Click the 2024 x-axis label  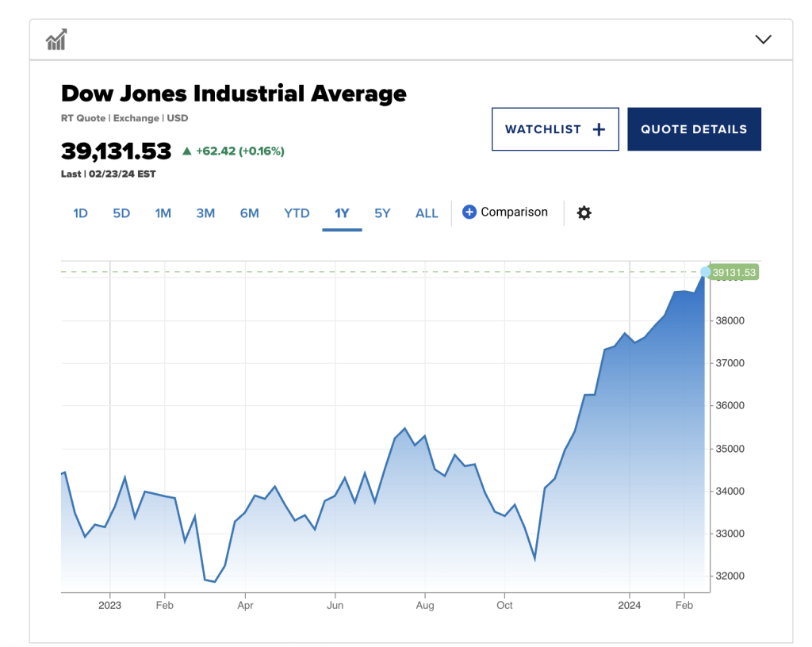tap(629, 605)
